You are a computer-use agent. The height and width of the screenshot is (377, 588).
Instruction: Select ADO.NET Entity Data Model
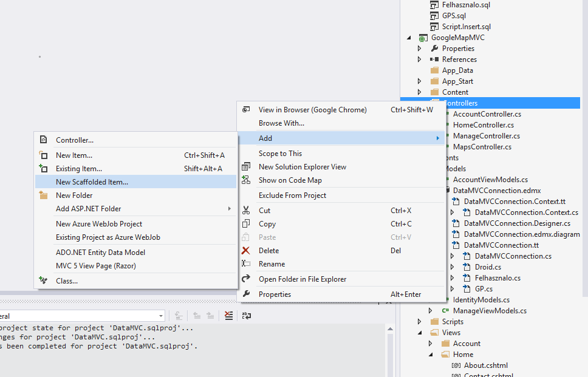tap(135, 252)
